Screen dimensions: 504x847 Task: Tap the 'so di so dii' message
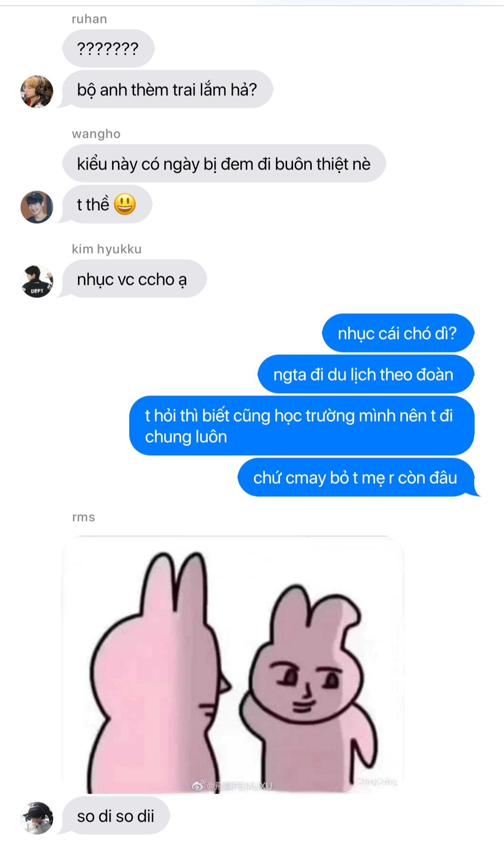116,816
